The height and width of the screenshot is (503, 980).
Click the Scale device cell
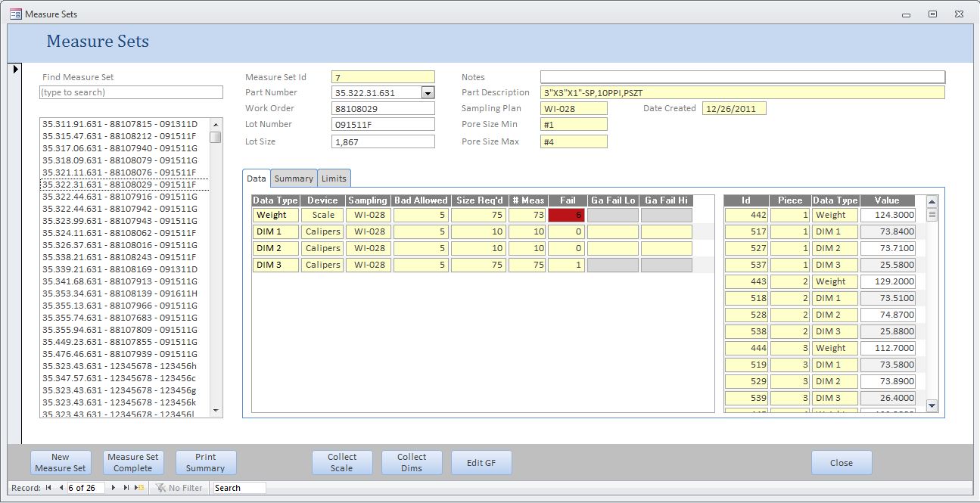point(322,215)
